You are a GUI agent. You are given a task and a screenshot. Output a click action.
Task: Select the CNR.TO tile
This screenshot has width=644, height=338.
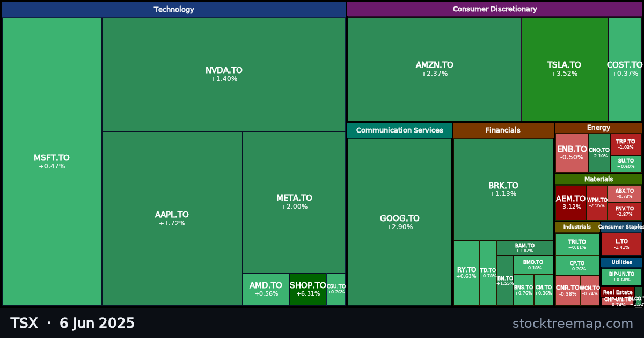[x=568, y=291]
